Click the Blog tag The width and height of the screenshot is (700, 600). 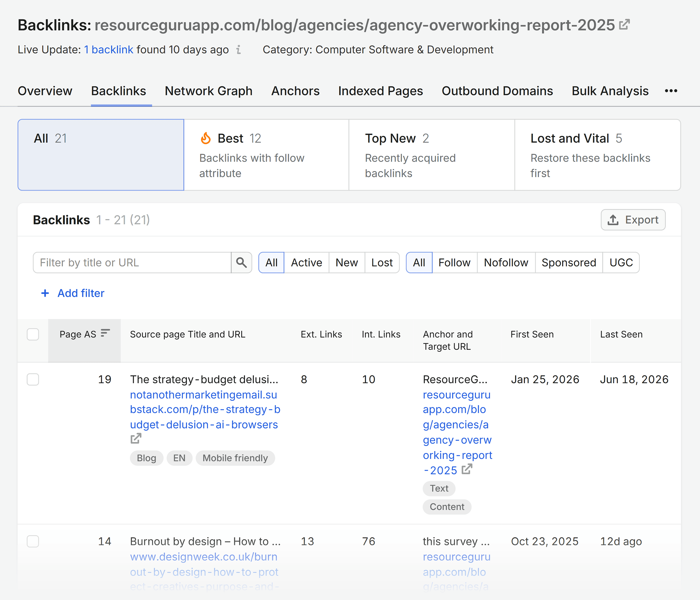[x=146, y=458]
